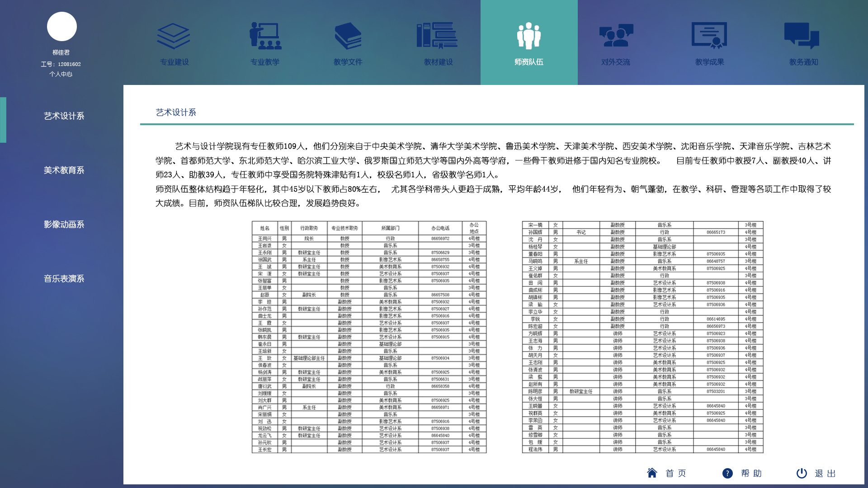Select 音乐表演系 from the sidebar
Screen dimensions: 868x488
(x=63, y=279)
